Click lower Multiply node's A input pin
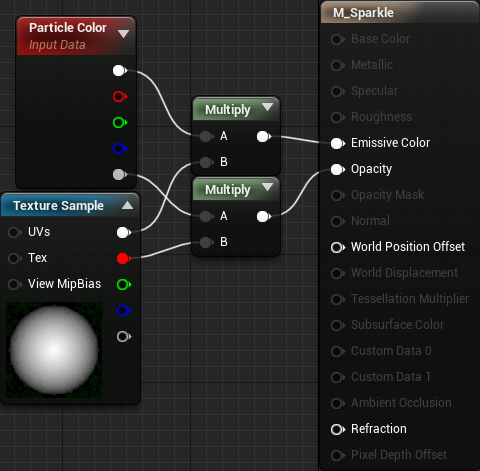Screen dimensions: 480x471 pos(207,216)
